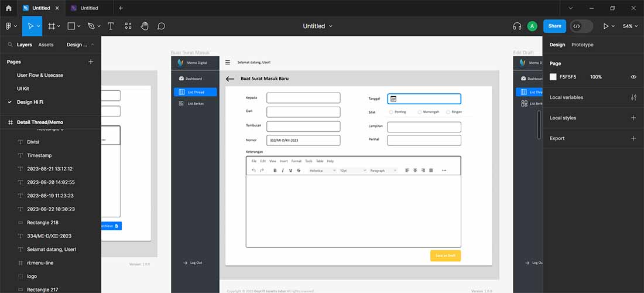Switch to the Design tab
644x293 pixels.
(x=557, y=45)
